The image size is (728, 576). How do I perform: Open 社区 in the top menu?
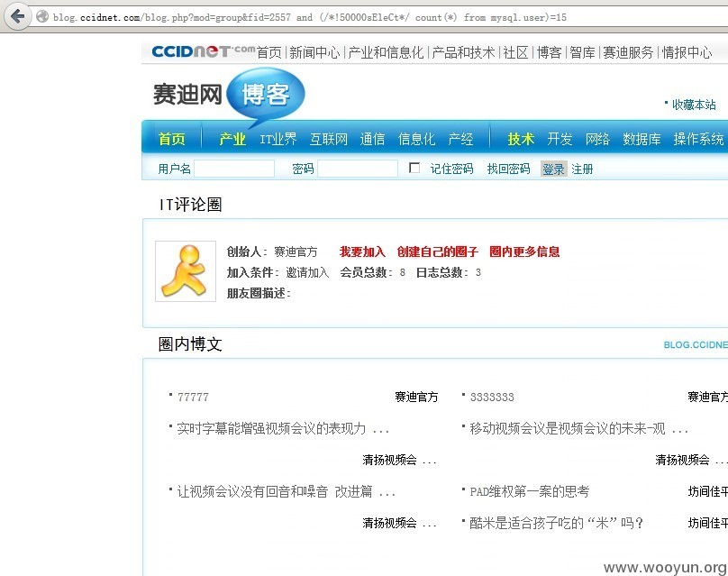click(516, 52)
